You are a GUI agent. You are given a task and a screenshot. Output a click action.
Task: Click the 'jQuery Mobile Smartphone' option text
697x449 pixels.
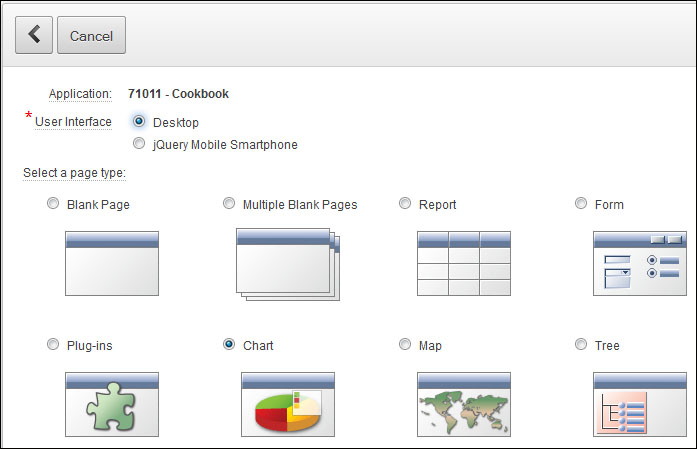(225, 145)
